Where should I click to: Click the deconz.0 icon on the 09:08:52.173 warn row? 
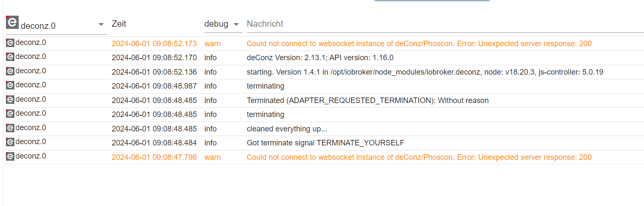[10, 42]
